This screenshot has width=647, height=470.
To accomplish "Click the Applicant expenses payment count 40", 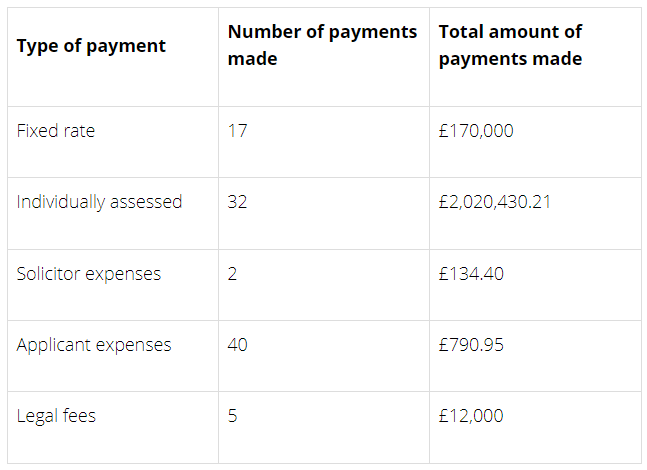I will [238, 345].
